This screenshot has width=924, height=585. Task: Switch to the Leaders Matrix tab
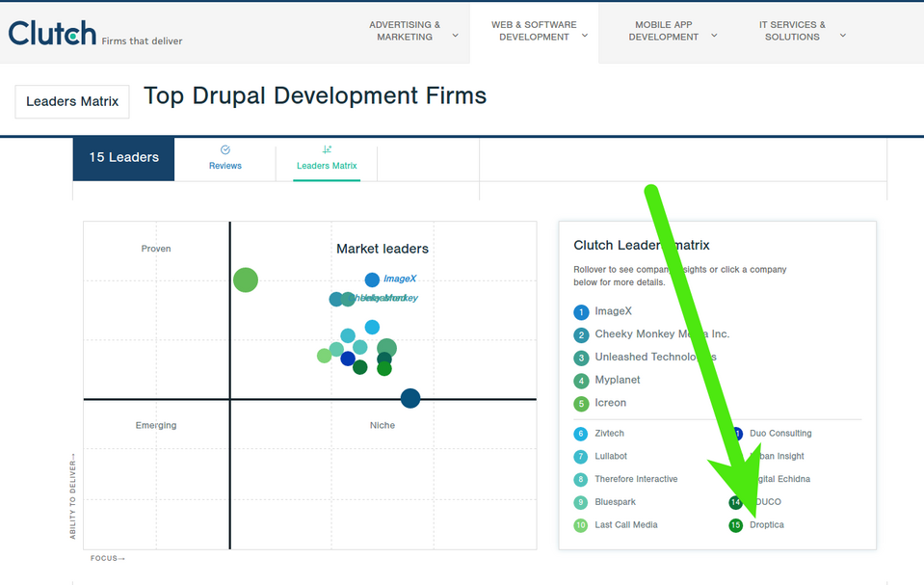(327, 159)
